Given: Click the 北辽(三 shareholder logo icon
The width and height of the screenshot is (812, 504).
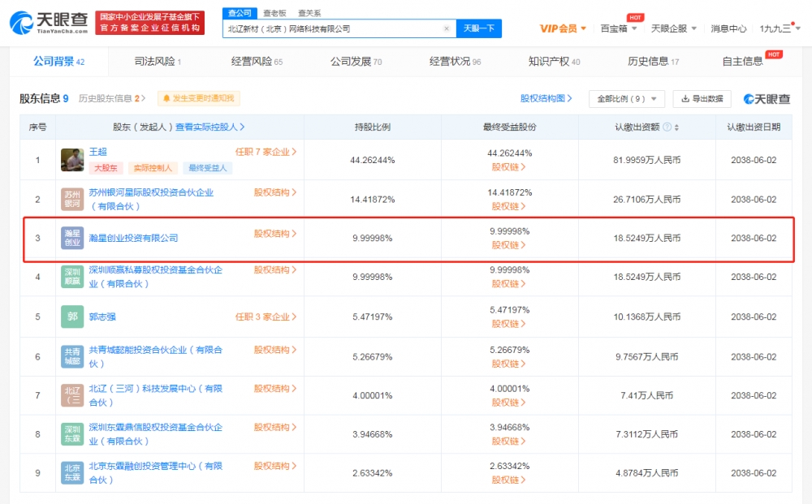Looking at the screenshot, I should pyautogui.click(x=72, y=395).
